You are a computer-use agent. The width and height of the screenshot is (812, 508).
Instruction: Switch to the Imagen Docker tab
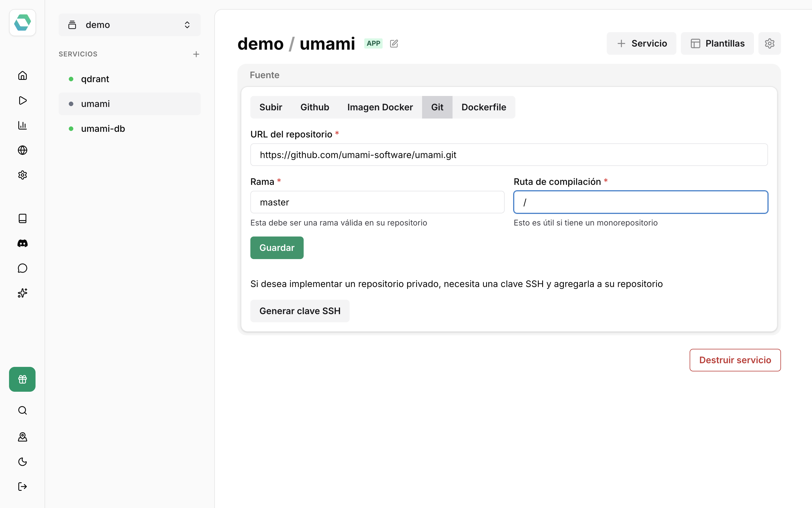(x=380, y=107)
